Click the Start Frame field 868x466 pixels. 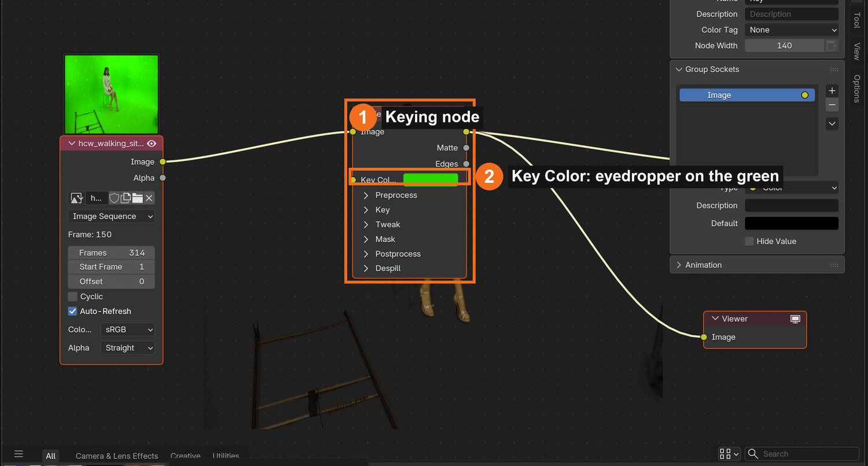click(x=112, y=267)
